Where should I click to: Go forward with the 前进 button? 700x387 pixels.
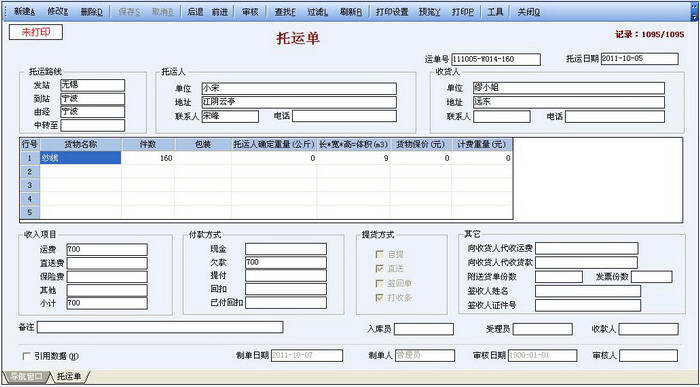220,12
